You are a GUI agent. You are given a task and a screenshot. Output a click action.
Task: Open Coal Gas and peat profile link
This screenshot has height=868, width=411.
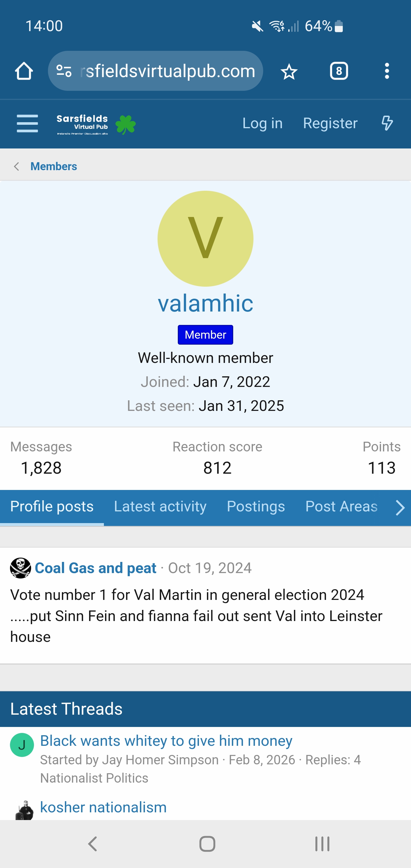(x=96, y=568)
